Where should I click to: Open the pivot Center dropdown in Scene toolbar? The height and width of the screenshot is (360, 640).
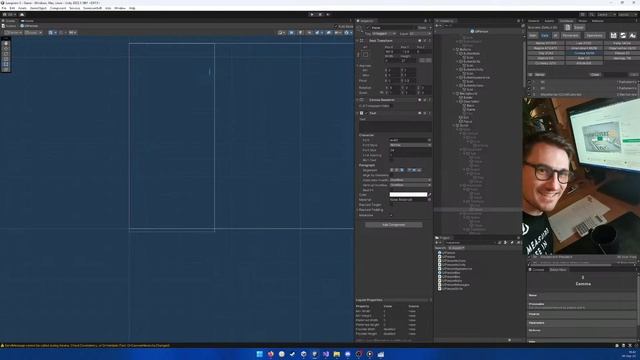[13, 33]
